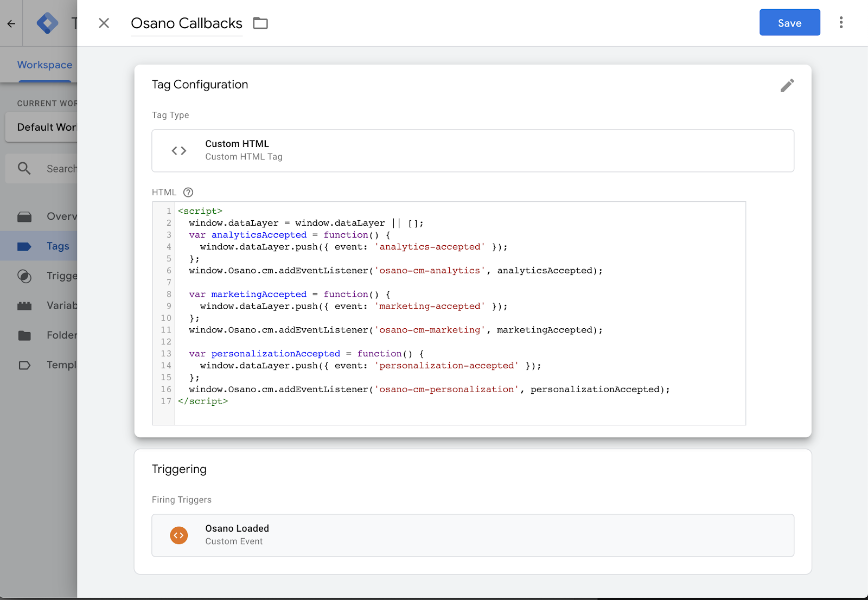
Task: Go back using the left arrow
Action: tap(11, 23)
